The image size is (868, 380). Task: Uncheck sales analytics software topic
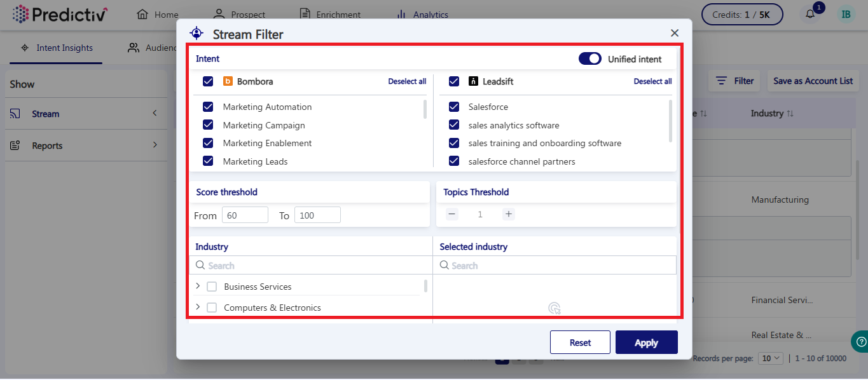coord(454,125)
